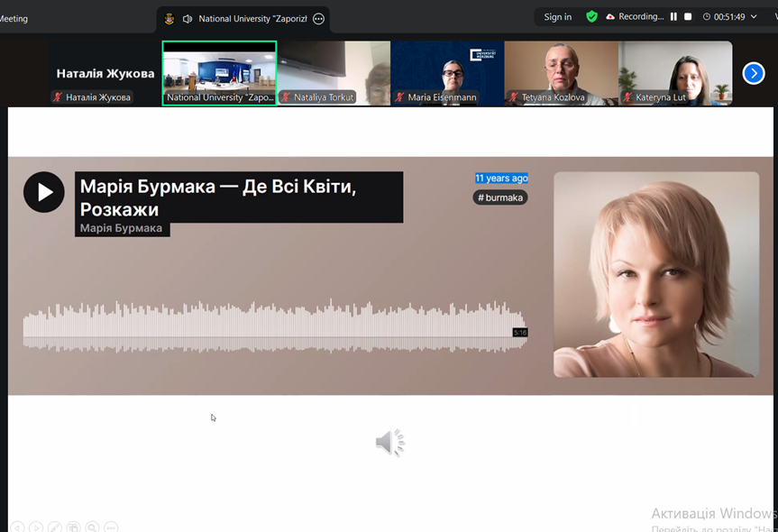Select the National University video thumbnail

(x=219, y=72)
